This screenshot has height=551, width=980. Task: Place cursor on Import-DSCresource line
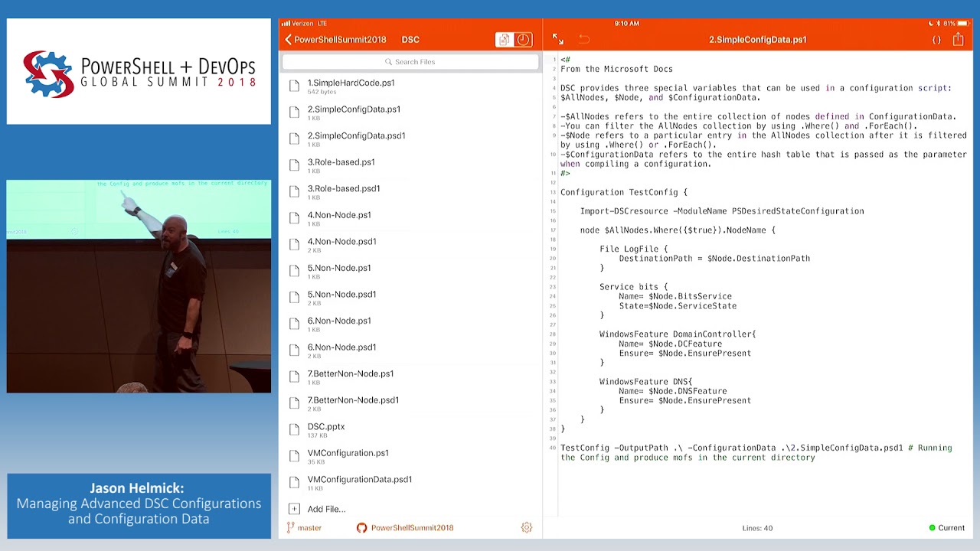point(722,211)
